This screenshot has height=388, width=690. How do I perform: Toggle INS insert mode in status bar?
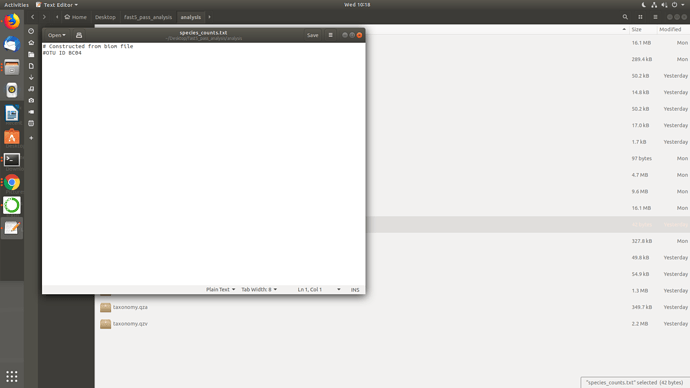point(355,289)
